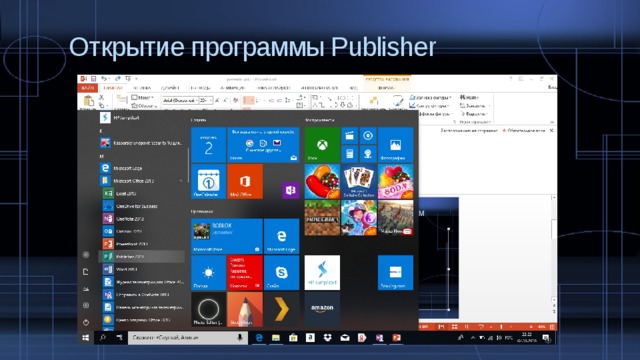Open the Microsoft Solitaire Collection tile

click(x=359, y=181)
